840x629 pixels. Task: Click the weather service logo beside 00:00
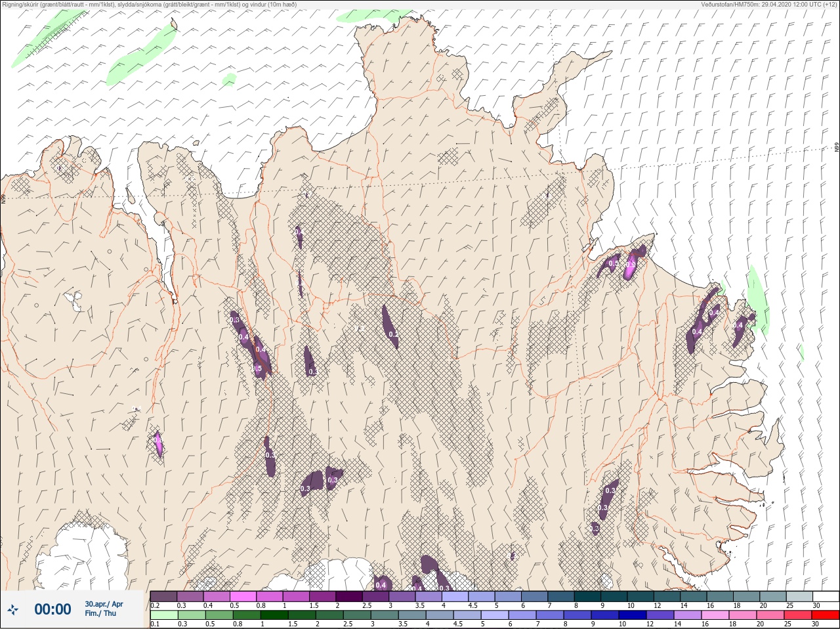point(12,610)
